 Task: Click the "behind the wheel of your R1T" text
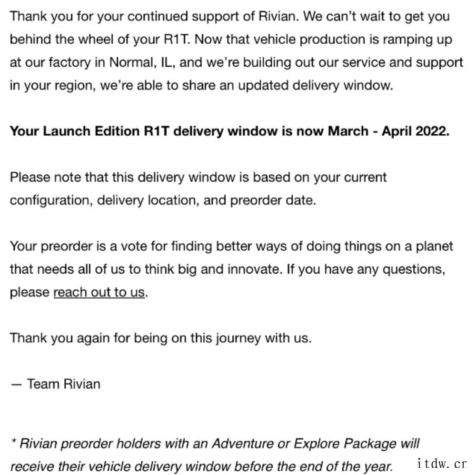pyautogui.click(x=100, y=40)
